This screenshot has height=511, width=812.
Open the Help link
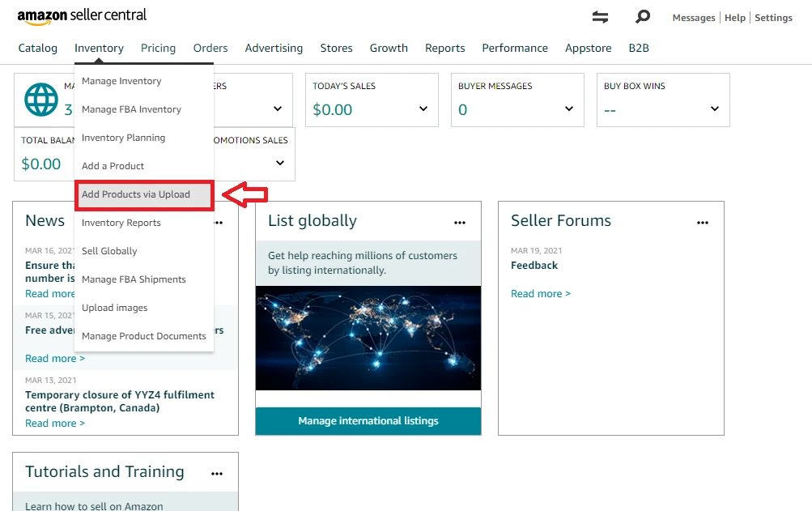click(x=735, y=18)
